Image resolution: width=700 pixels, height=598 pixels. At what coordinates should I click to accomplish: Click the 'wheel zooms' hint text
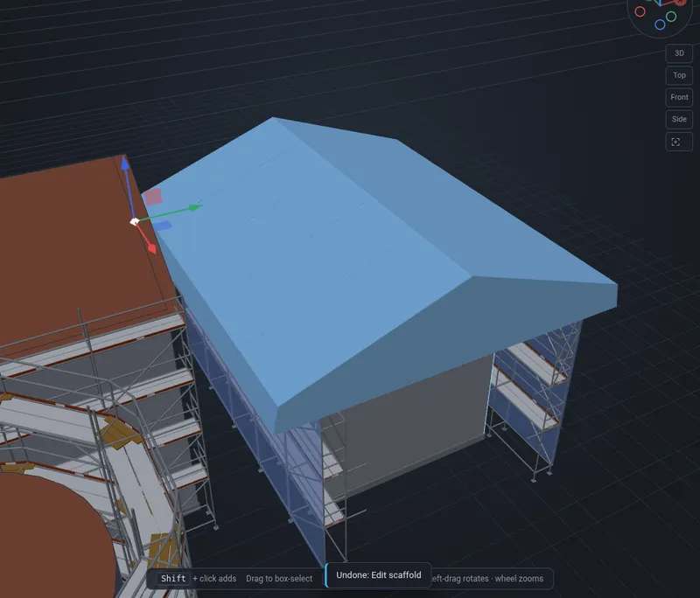click(x=519, y=579)
